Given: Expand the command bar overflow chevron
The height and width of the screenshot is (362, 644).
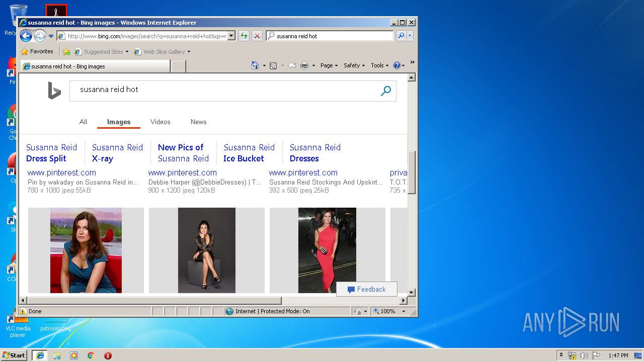Looking at the screenshot, I should [x=412, y=62].
